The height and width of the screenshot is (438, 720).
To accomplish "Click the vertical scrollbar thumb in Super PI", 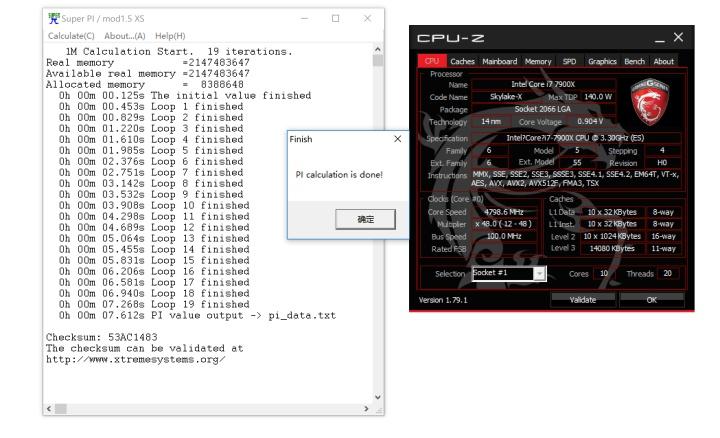I will pos(377,61).
